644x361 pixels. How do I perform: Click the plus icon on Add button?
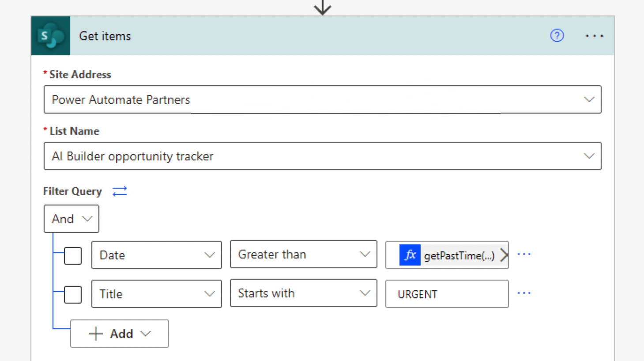96,334
